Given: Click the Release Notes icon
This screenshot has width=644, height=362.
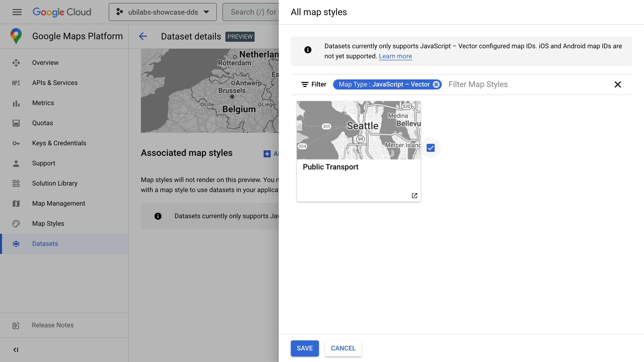Looking at the screenshot, I should (16, 325).
